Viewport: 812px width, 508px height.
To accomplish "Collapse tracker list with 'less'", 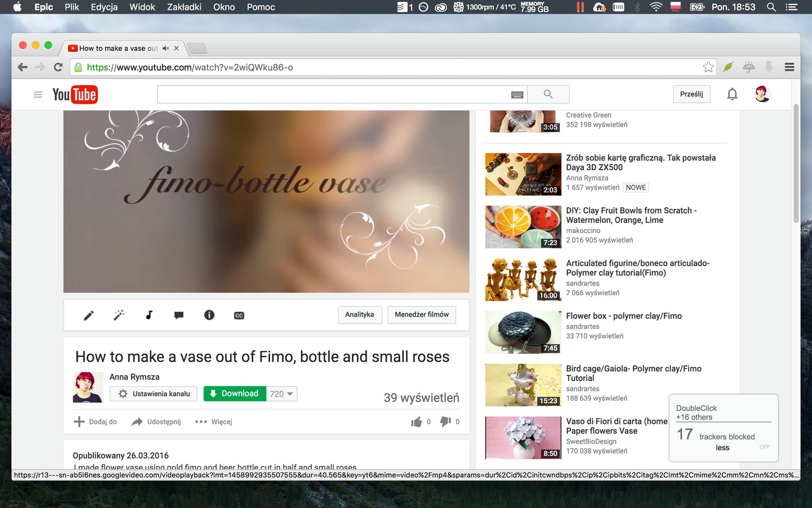I will click(x=722, y=448).
